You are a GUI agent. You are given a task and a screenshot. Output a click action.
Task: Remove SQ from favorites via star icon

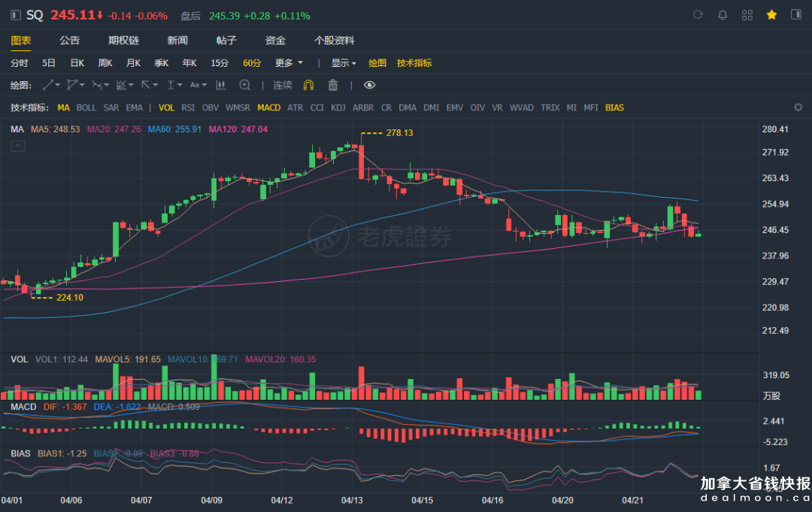coord(771,15)
